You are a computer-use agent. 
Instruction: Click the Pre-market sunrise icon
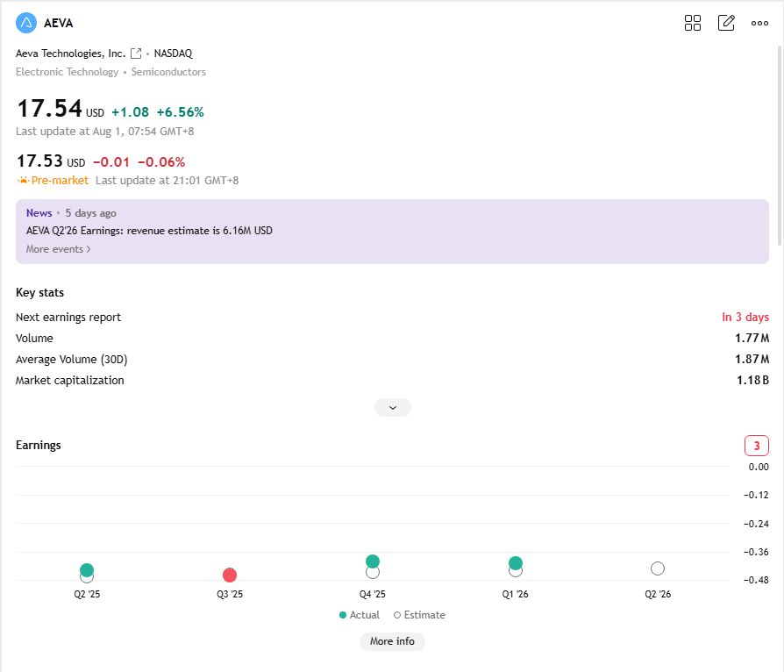coord(23,180)
